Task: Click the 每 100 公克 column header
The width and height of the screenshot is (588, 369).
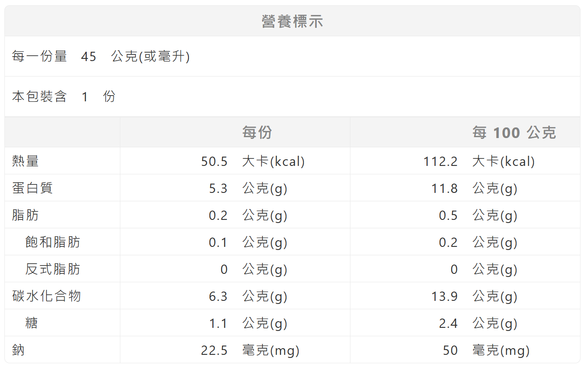Action: tap(514, 132)
